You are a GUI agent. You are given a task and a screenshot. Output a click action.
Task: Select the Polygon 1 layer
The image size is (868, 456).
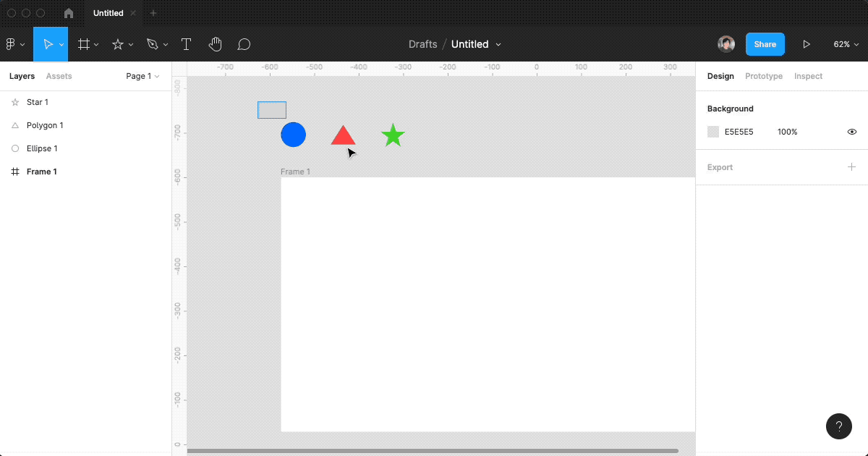coord(45,125)
